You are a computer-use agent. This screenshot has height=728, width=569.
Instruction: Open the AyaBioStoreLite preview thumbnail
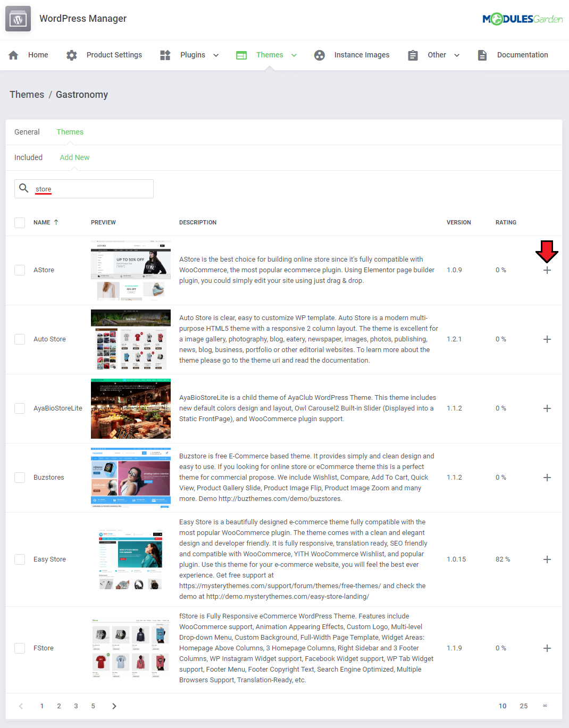pos(131,408)
